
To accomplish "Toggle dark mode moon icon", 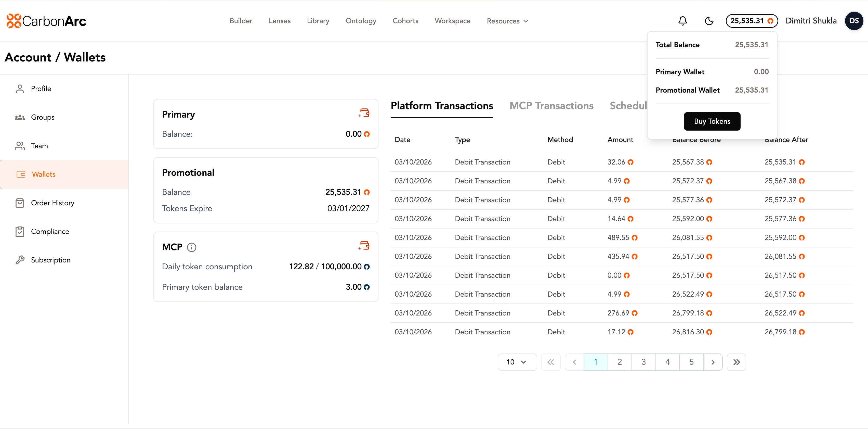I will tap(709, 21).
